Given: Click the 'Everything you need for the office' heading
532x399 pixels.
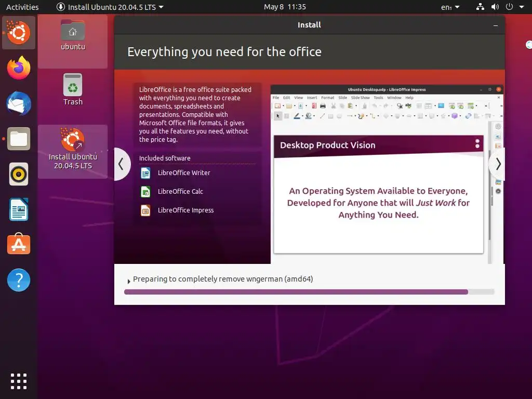Looking at the screenshot, I should point(224,52).
